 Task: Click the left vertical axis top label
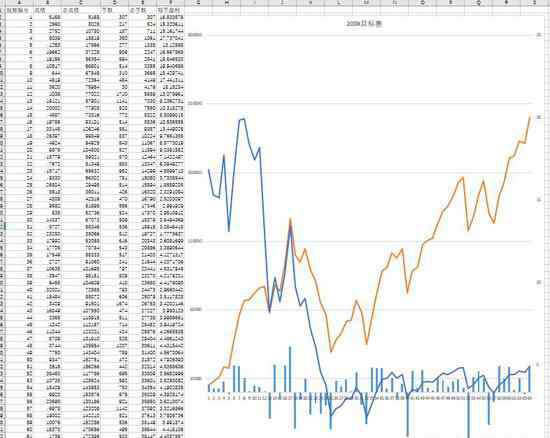click(x=195, y=35)
